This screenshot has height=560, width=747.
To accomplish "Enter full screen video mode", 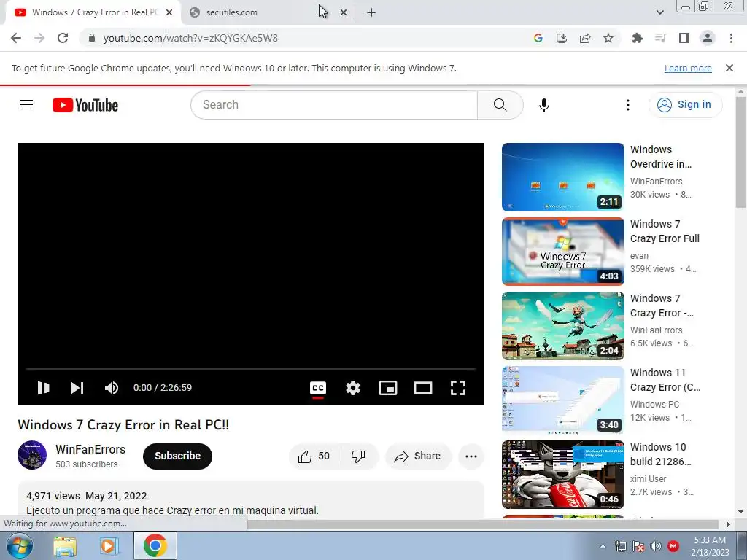I will [458, 388].
